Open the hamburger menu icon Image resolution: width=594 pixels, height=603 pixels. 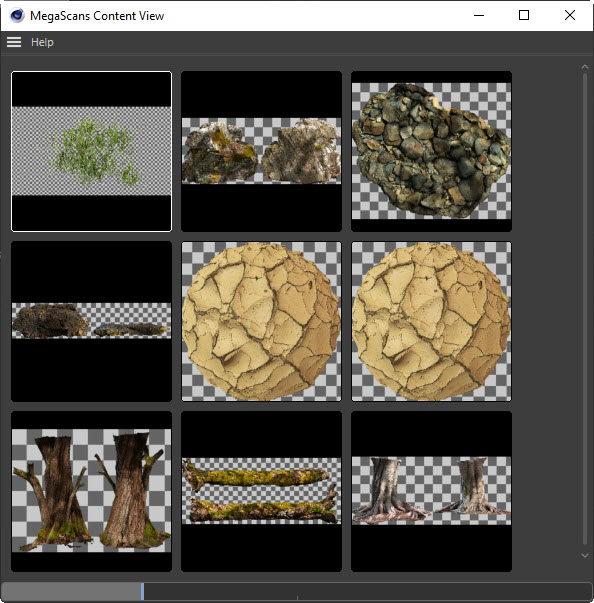(14, 42)
